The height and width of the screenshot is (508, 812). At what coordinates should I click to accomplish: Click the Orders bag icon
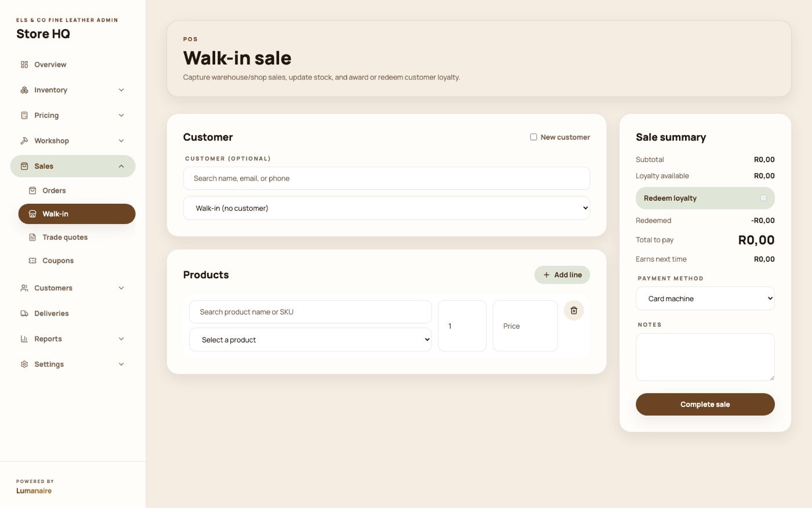click(32, 190)
